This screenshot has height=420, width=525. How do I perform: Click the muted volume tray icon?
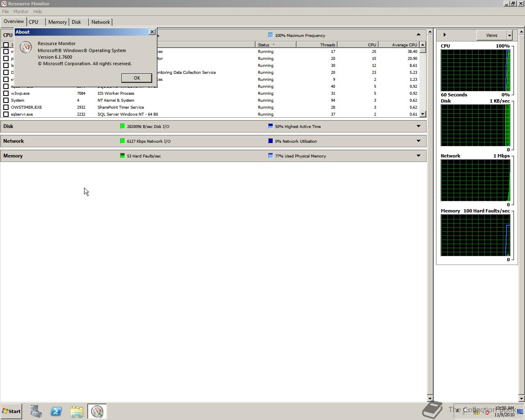click(486, 411)
